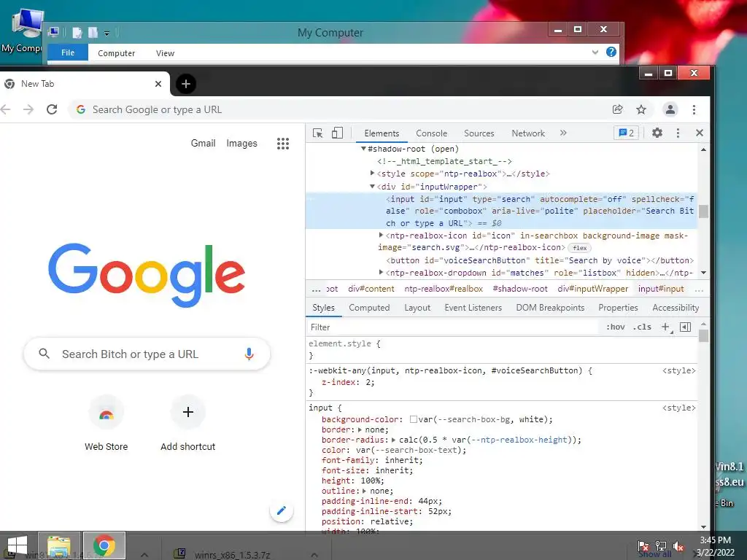The image size is (747, 560).
Task: Open Chrome's three-dot menu
Action: [694, 109]
